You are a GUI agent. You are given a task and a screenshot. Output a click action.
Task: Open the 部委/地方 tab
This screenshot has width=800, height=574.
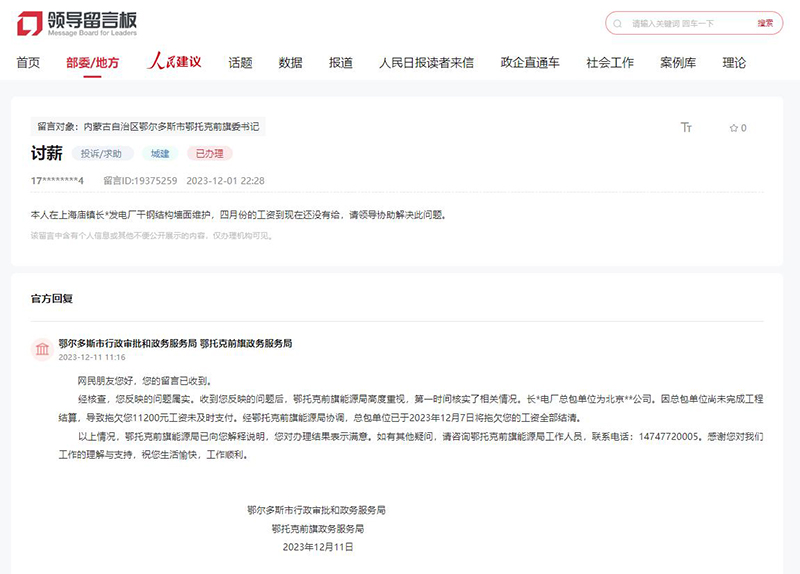click(x=92, y=63)
